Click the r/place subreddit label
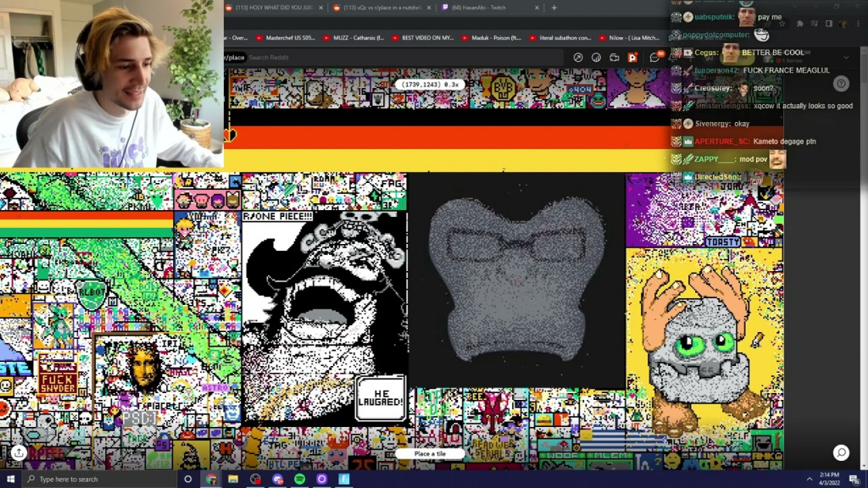The width and height of the screenshot is (868, 488). pyautogui.click(x=234, y=58)
